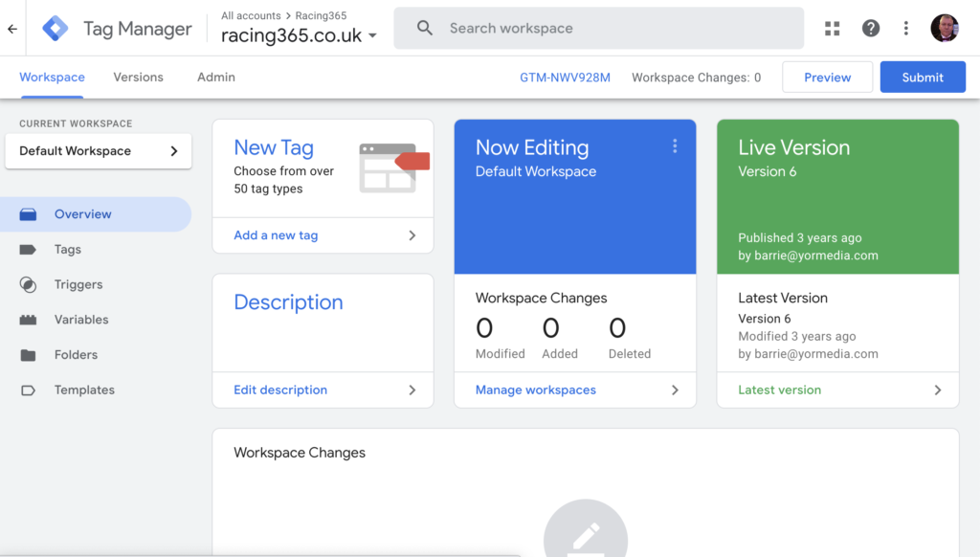Click the New Tag heading
The image size is (980, 557).
click(274, 147)
